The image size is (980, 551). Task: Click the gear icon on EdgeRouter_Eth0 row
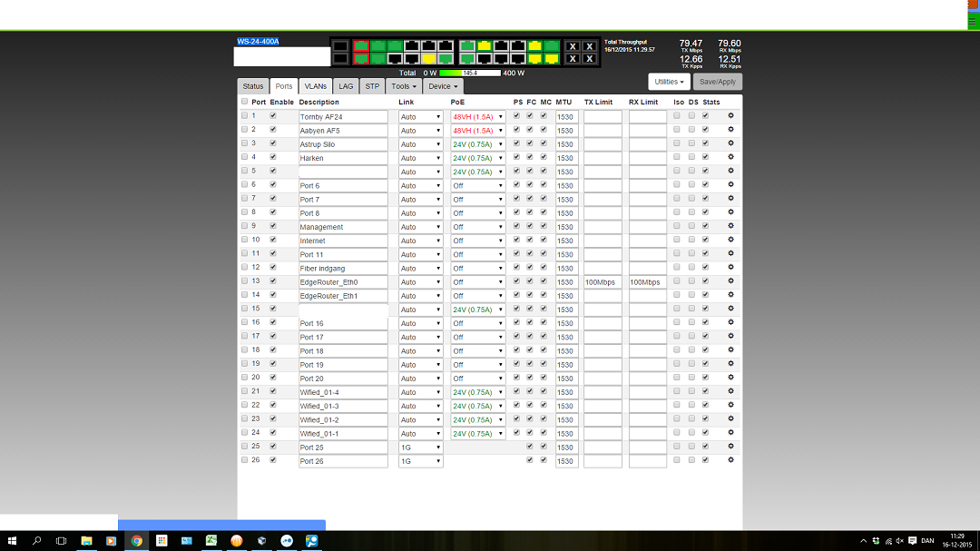tap(730, 281)
